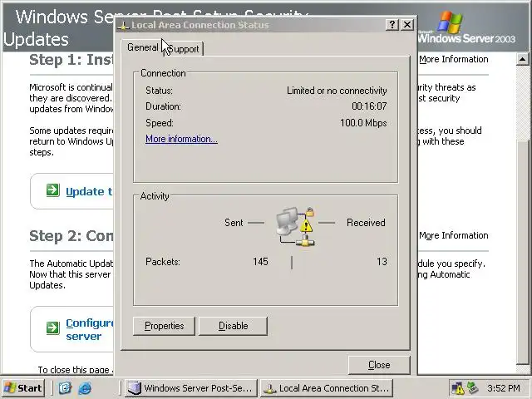The image size is (532, 399).
Task: Close the dialog with the Close button
Action: click(379, 365)
